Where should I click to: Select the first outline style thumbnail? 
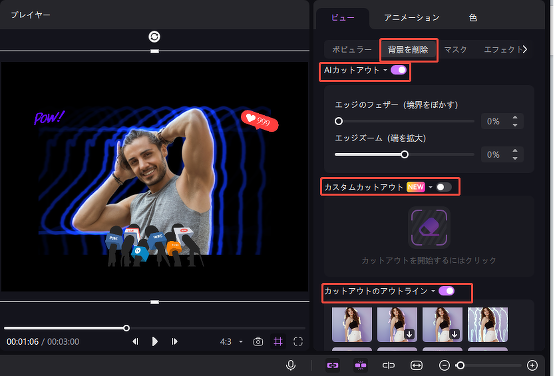352,324
